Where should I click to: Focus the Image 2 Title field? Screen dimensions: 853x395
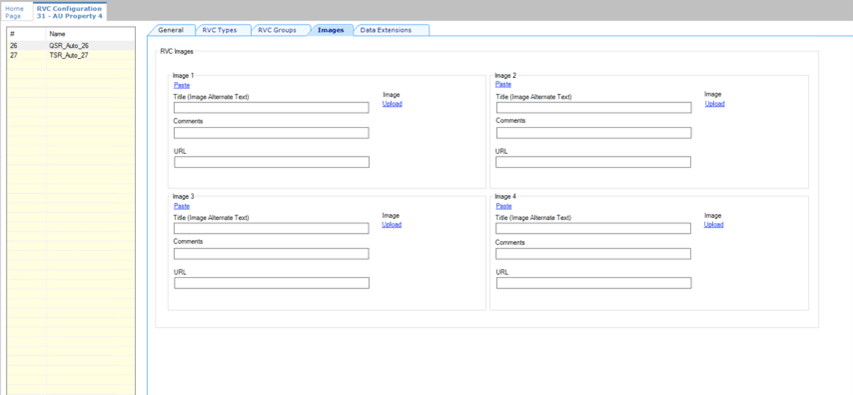(x=594, y=108)
